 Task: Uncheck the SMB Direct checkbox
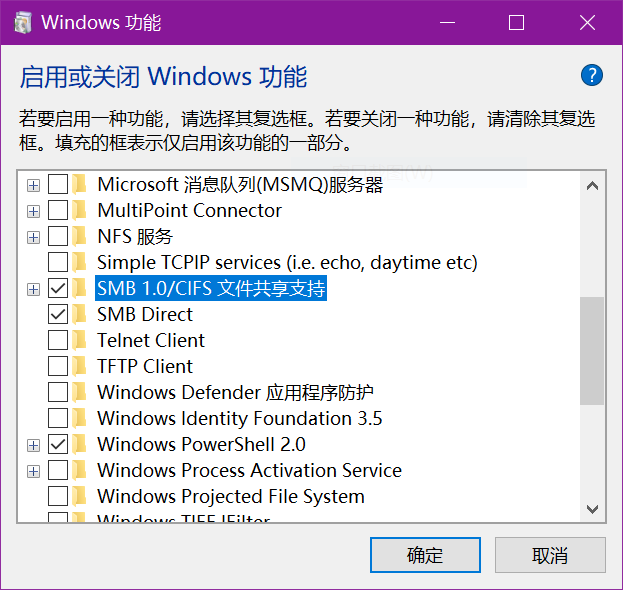[x=58, y=314]
